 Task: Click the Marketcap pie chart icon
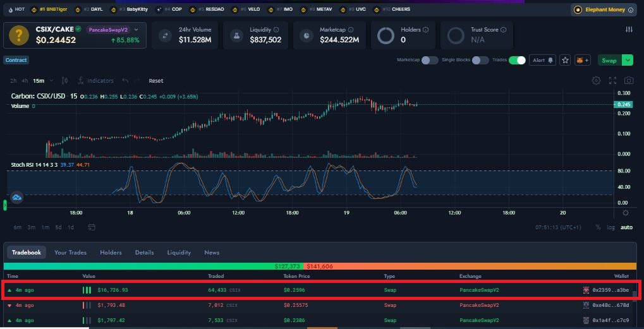pyautogui.click(x=307, y=36)
